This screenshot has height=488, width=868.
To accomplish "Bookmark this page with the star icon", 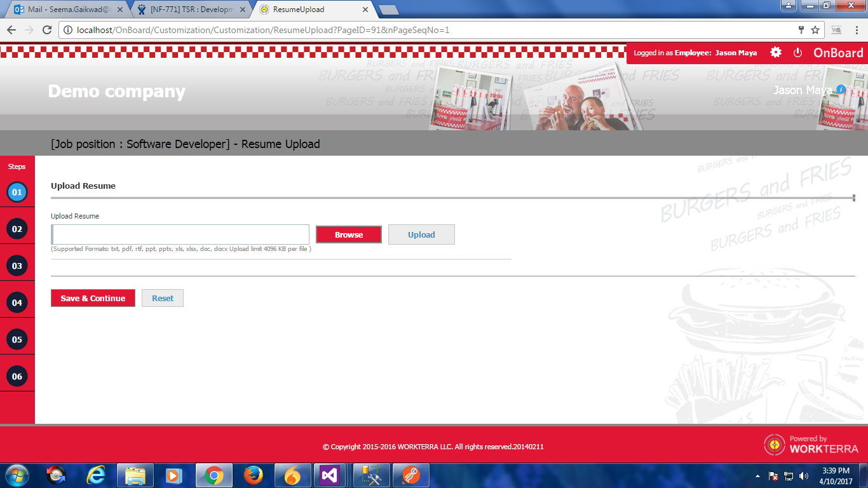I will (815, 30).
